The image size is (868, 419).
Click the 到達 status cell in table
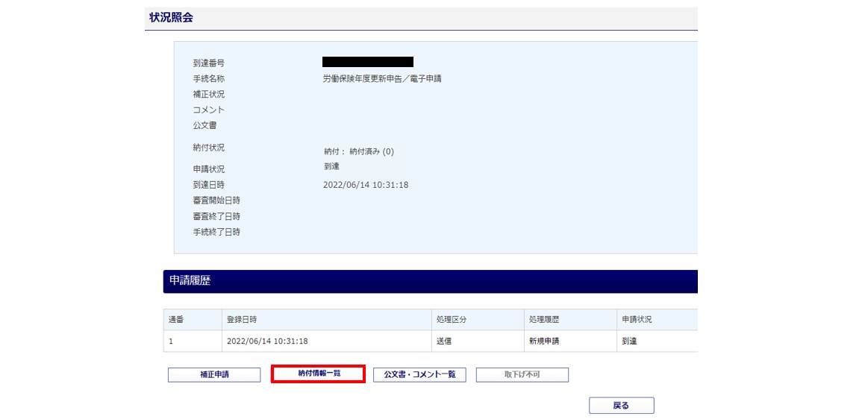[x=629, y=341]
